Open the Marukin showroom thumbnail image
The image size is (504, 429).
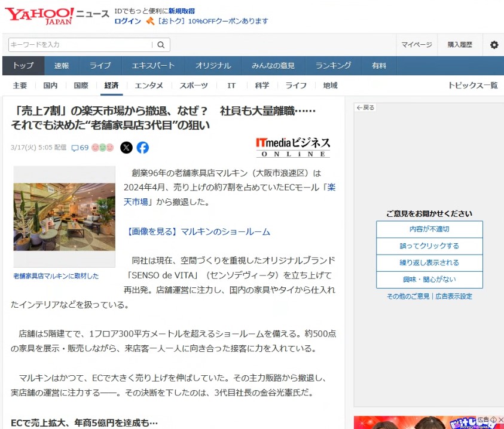tap(64, 216)
